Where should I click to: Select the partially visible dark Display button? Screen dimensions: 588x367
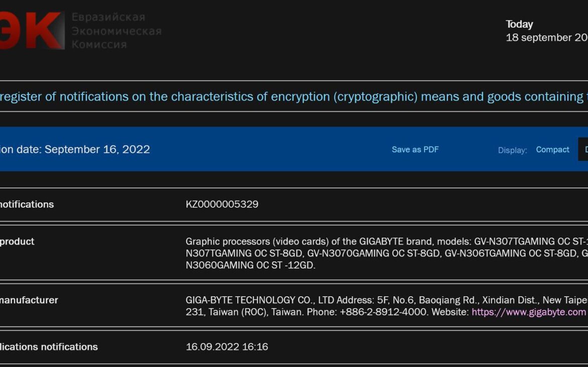583,149
